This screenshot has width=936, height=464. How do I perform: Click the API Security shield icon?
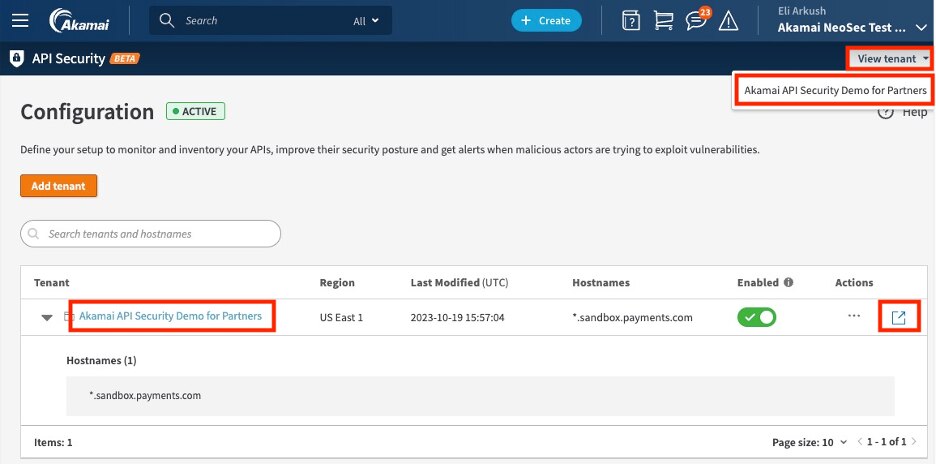coord(17,59)
